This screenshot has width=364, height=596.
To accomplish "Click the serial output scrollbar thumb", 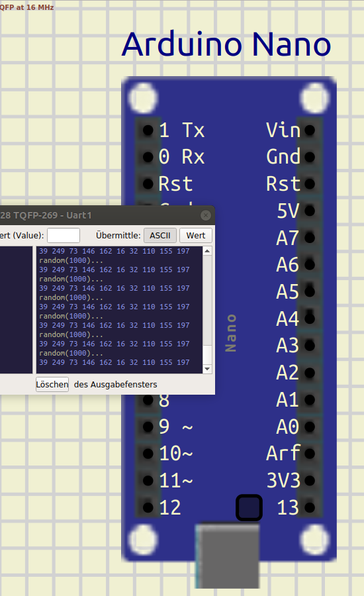I will [207, 355].
